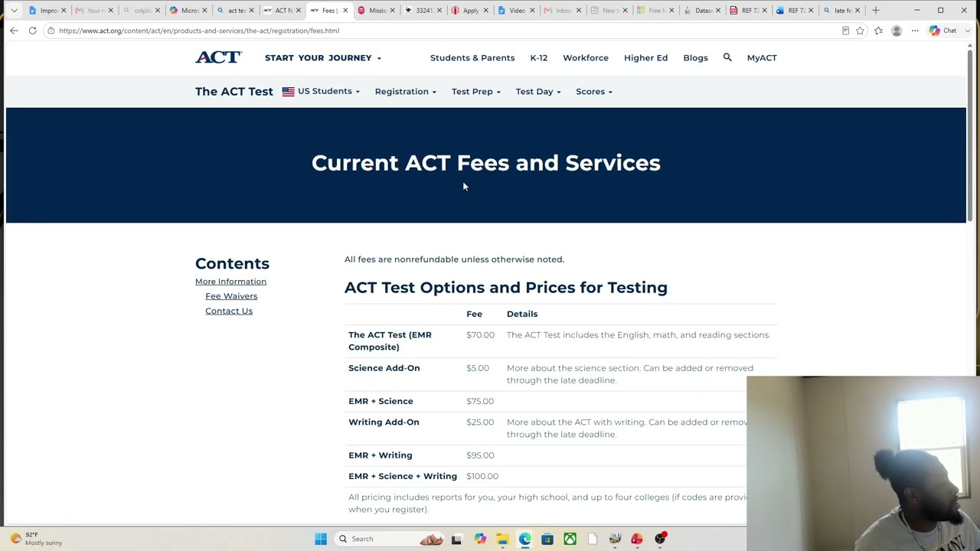The height and width of the screenshot is (551, 980).
Task: Open Students & Parents in top navigation
Action: [x=472, y=57]
